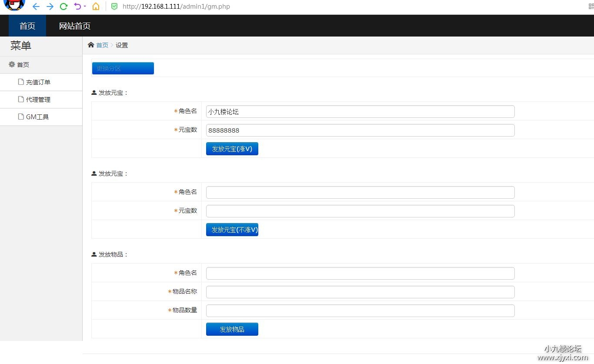Click the 更换分区 button
The width and height of the screenshot is (594, 364).
(123, 68)
